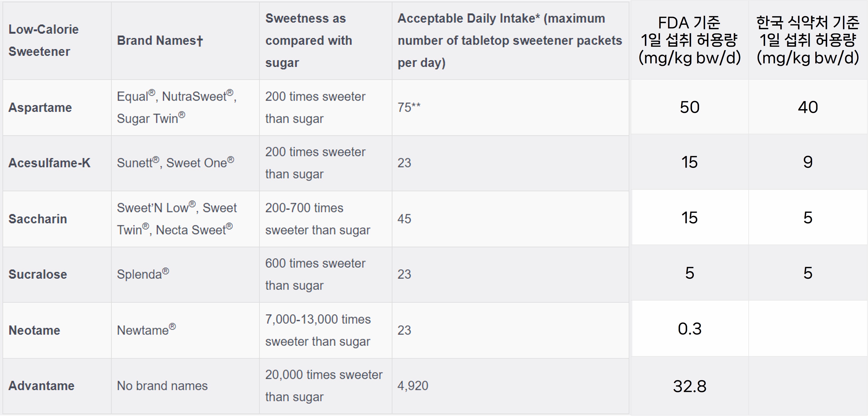The height and width of the screenshot is (416, 868).
Task: Click the FDA value 32.8 for Advantame
Action: 689,386
